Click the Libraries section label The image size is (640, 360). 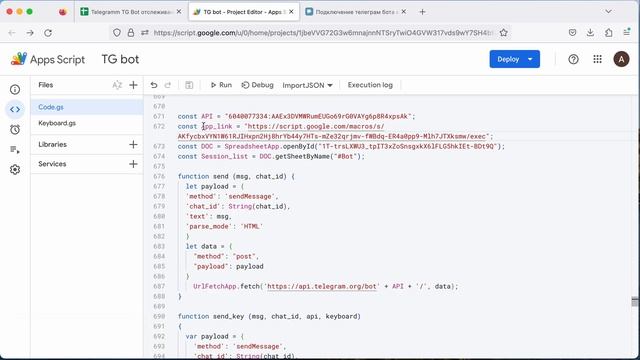pyautogui.click(x=52, y=144)
